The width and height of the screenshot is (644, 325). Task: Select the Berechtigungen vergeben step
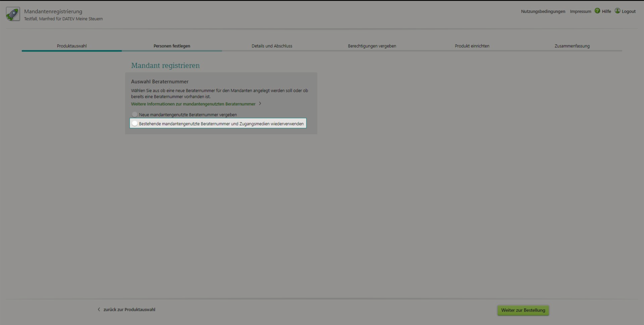(372, 46)
